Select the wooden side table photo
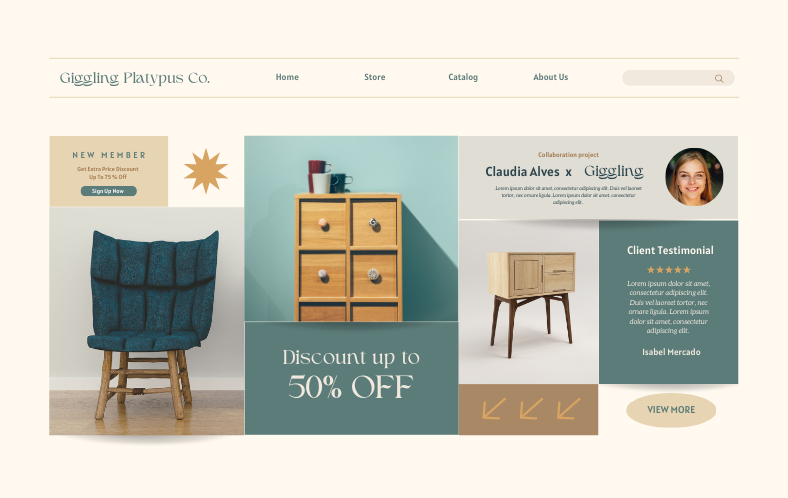 (x=529, y=302)
